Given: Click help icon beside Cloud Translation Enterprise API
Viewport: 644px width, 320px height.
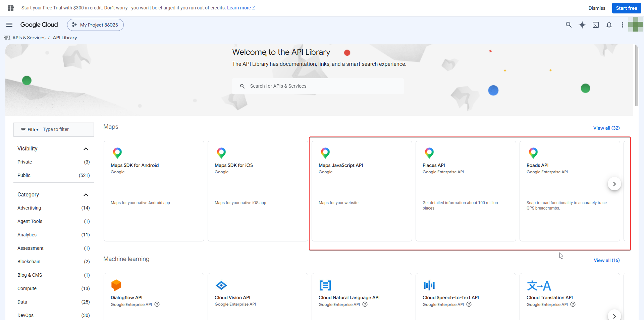Looking at the screenshot, I should 573,304.
